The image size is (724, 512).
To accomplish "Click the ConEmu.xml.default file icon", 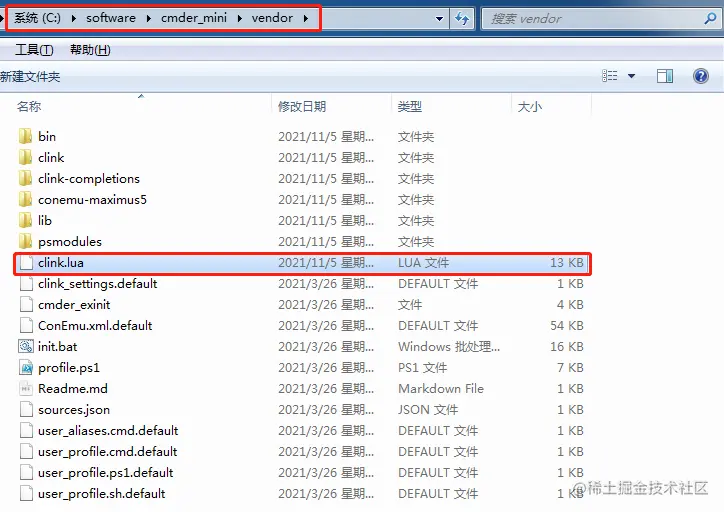I will pos(26,325).
